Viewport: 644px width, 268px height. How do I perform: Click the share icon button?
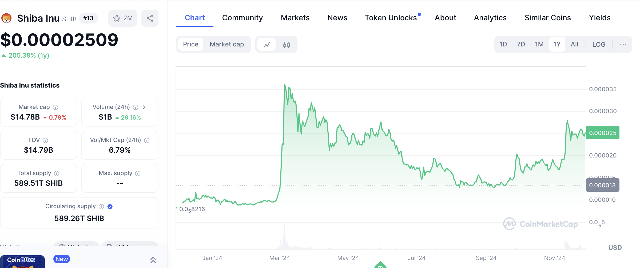click(150, 18)
